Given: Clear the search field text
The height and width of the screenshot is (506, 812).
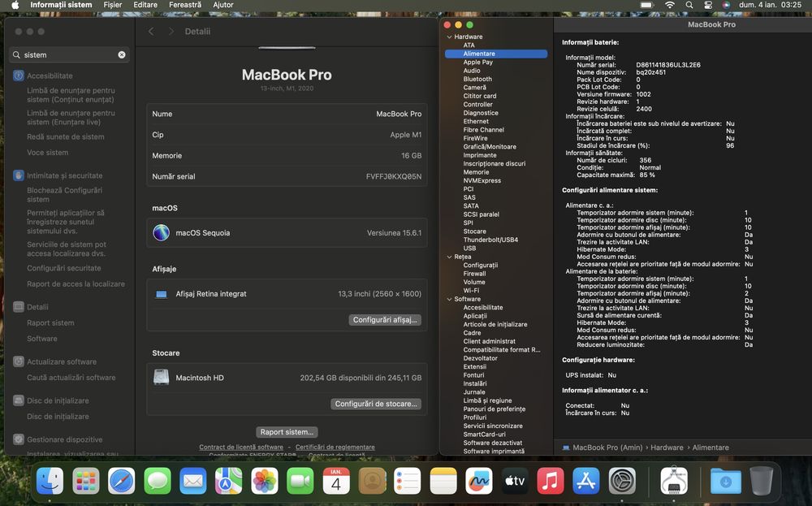Looking at the screenshot, I should point(122,55).
